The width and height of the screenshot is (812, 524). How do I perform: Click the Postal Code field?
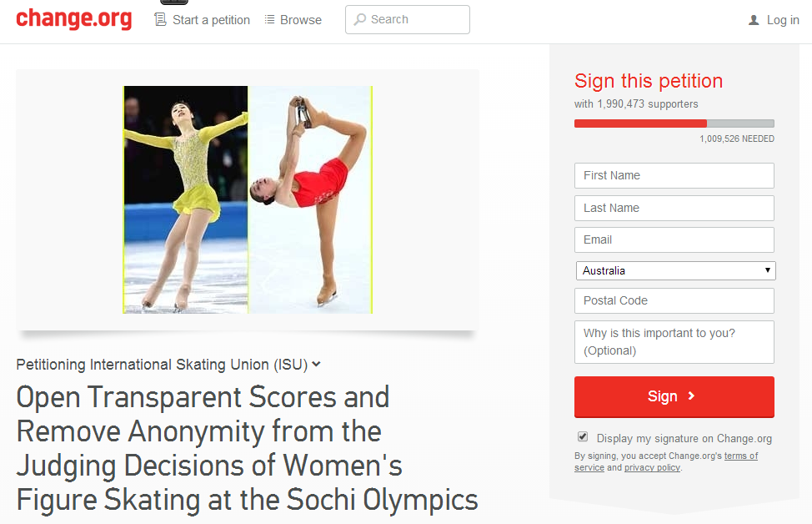point(674,300)
